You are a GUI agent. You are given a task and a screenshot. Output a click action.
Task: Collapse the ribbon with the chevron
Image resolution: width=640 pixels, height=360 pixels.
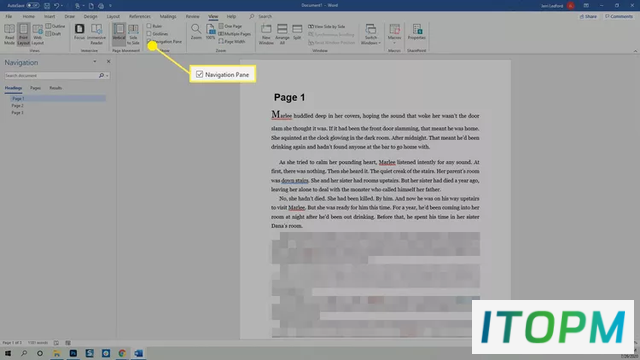(635, 51)
